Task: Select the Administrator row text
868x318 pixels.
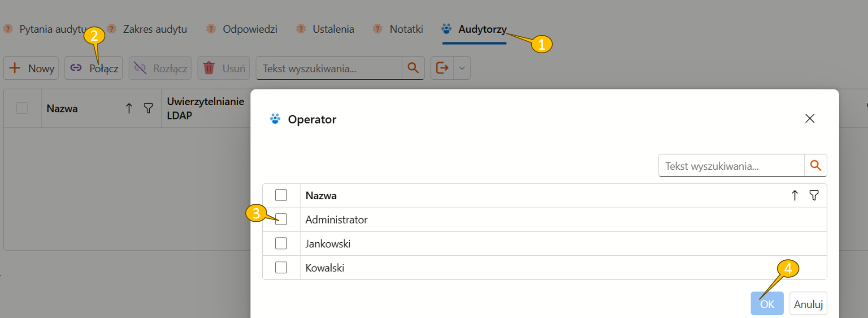Action: click(336, 219)
